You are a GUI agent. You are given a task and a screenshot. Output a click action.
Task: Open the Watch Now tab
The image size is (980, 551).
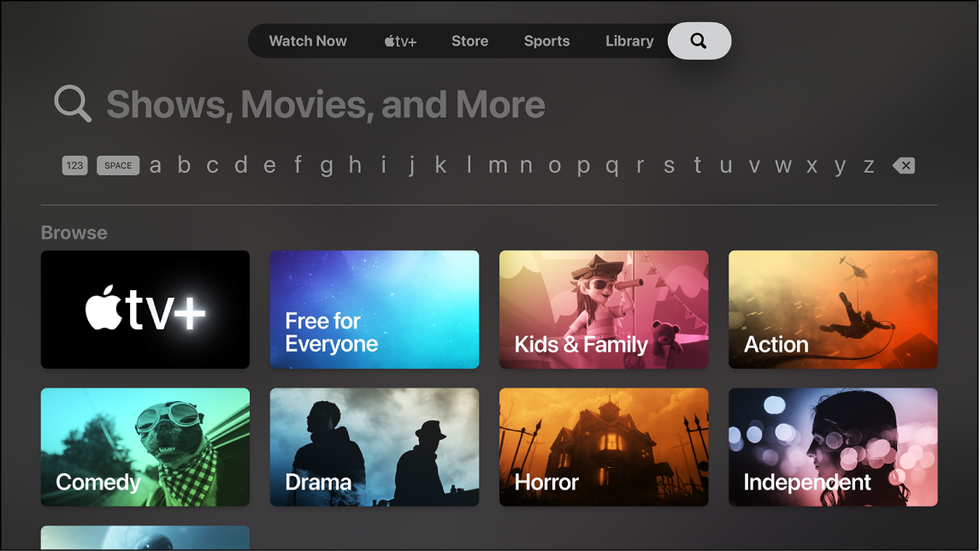point(307,40)
